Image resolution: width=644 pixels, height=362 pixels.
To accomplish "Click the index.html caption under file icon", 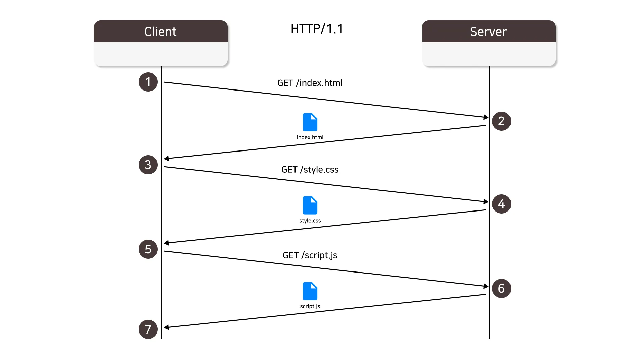I will (310, 137).
